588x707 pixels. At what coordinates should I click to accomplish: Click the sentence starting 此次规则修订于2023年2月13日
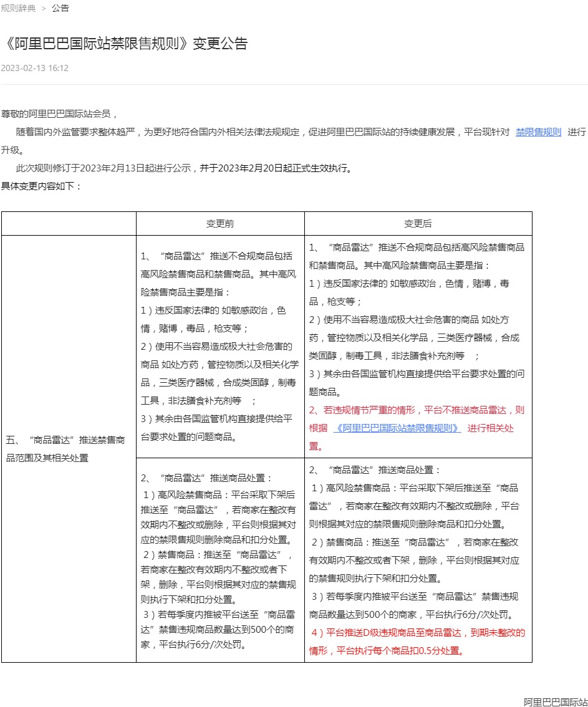(185, 168)
